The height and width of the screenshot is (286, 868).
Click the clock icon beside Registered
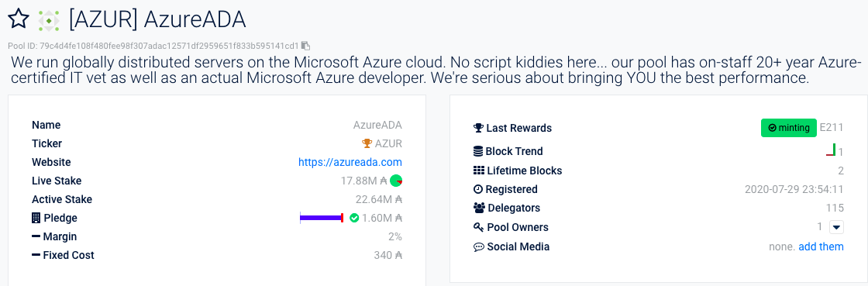(x=478, y=189)
